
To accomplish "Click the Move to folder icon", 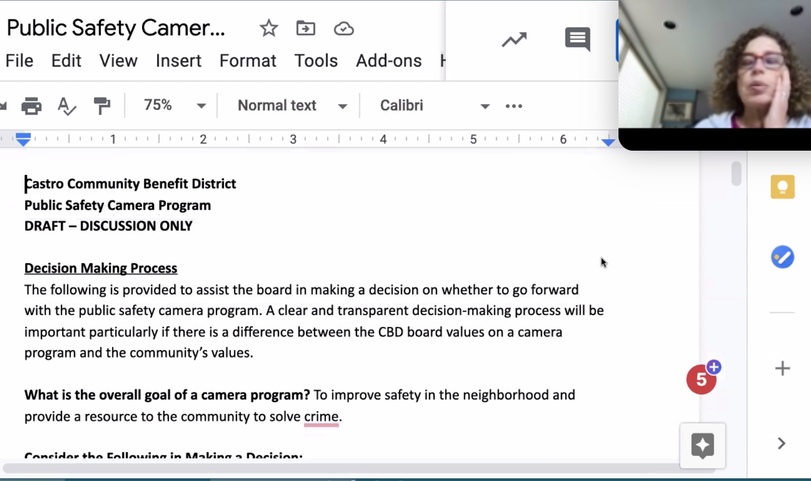I will click(306, 28).
